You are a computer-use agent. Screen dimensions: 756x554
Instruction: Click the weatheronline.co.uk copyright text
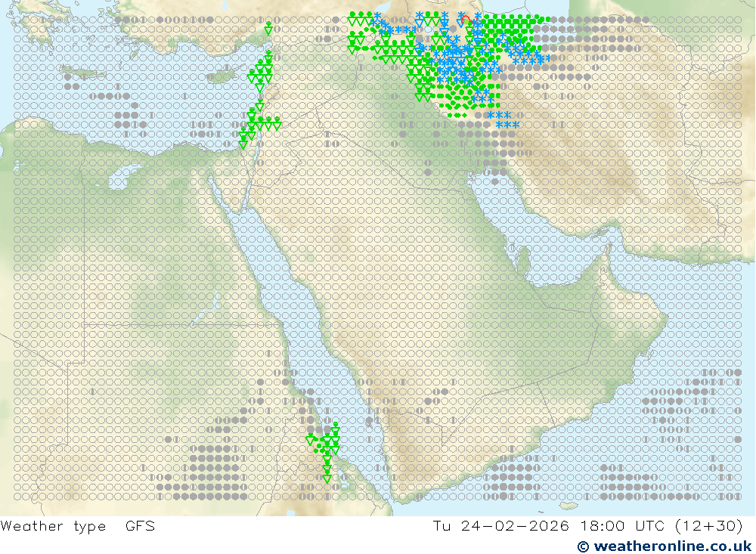(x=664, y=546)
